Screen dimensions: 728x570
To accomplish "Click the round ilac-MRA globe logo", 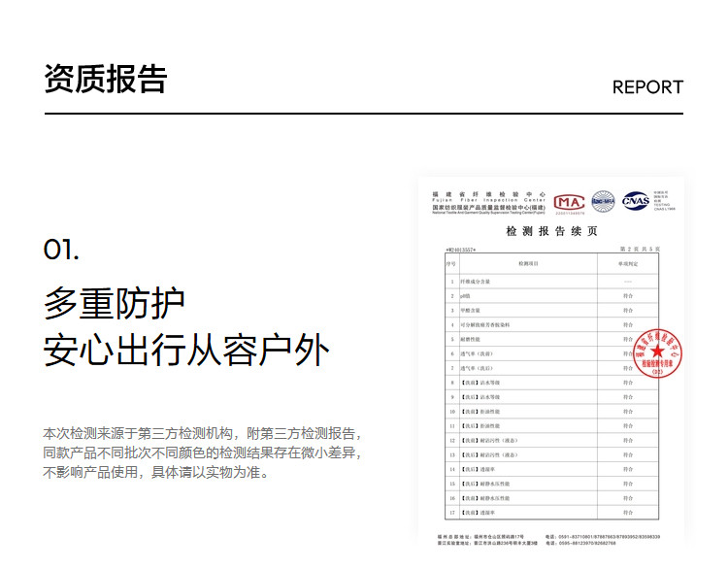I will coord(604,201).
